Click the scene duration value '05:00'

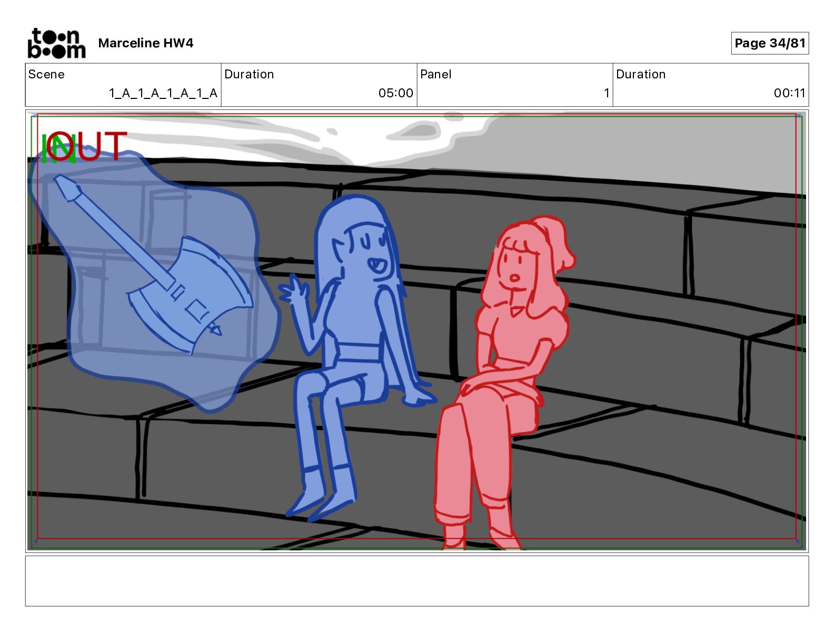pyautogui.click(x=396, y=93)
